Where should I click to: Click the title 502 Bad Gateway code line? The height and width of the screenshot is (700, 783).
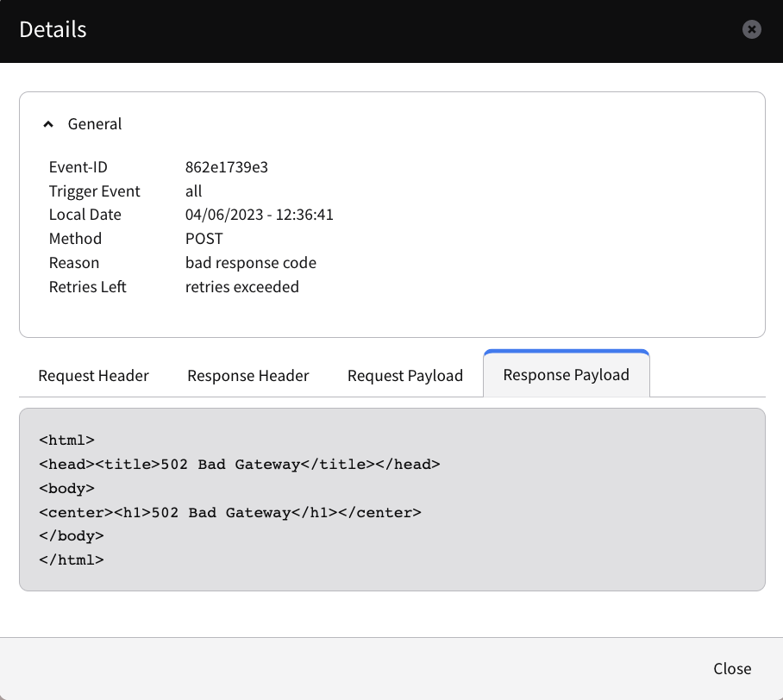(x=240, y=465)
